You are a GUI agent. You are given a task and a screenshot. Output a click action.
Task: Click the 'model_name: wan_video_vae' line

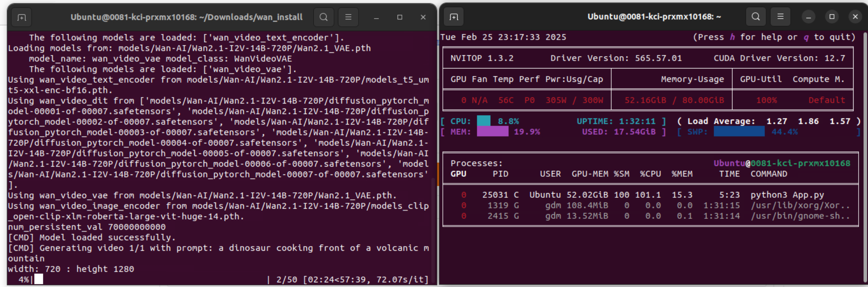(160, 59)
